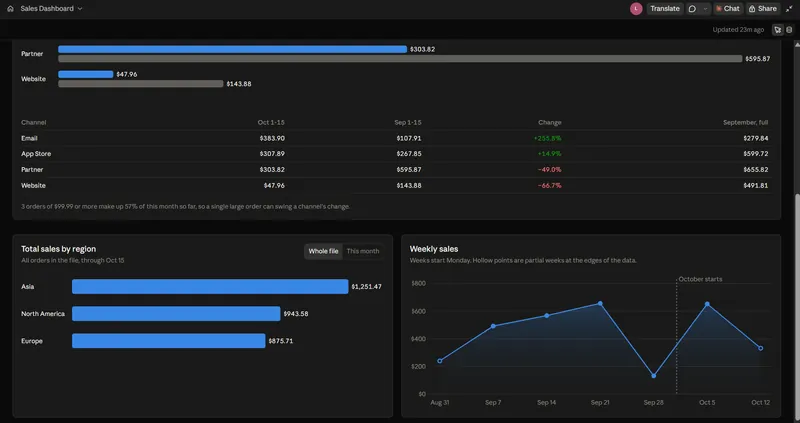Viewport: 800px width, 423px height.
Task: Click the Updated 23m ago text
Action: 738,30
